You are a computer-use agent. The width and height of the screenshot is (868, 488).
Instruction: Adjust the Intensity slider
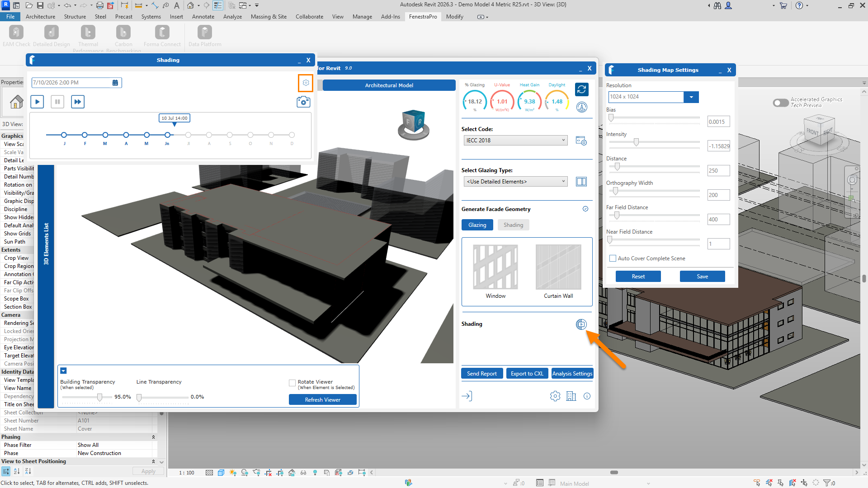point(636,142)
